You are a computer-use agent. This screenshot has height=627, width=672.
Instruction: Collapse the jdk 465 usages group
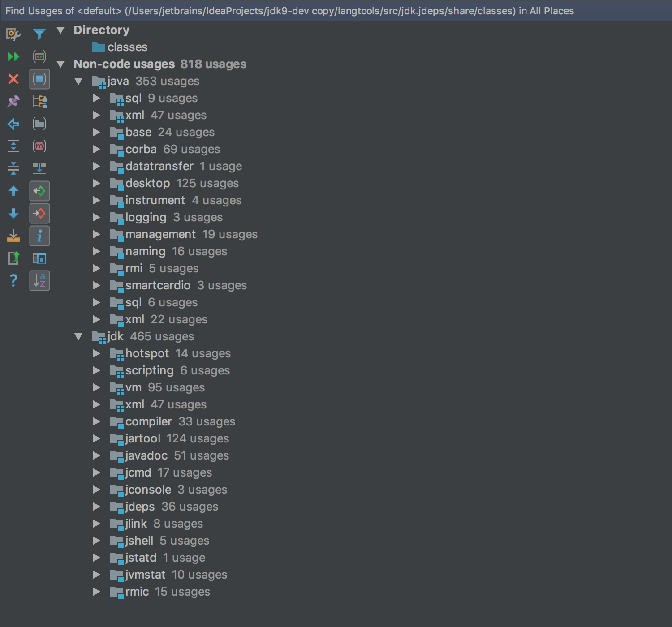(x=78, y=337)
